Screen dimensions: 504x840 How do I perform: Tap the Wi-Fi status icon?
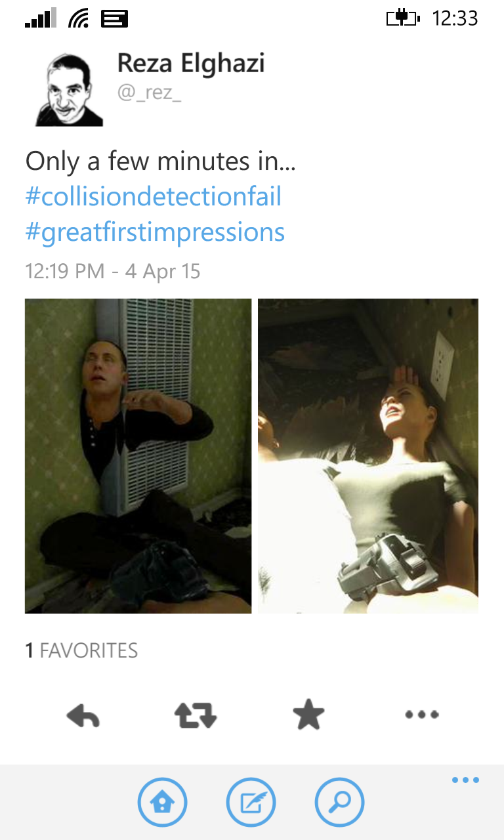point(78,18)
